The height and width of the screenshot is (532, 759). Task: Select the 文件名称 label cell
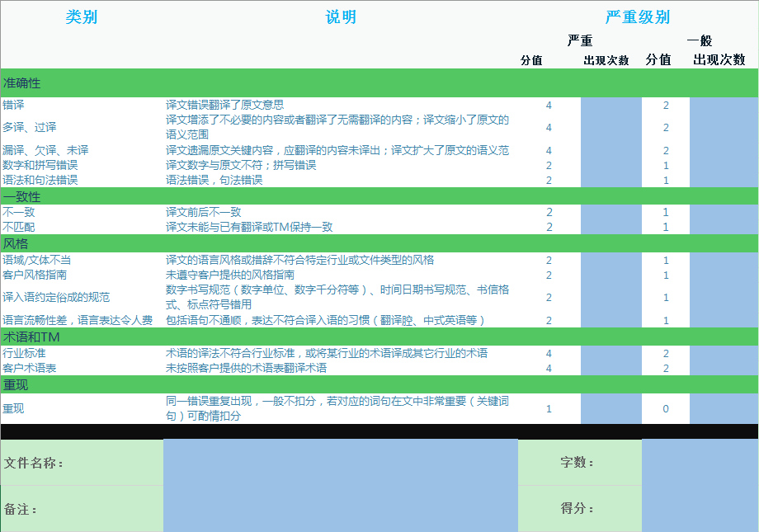34,463
